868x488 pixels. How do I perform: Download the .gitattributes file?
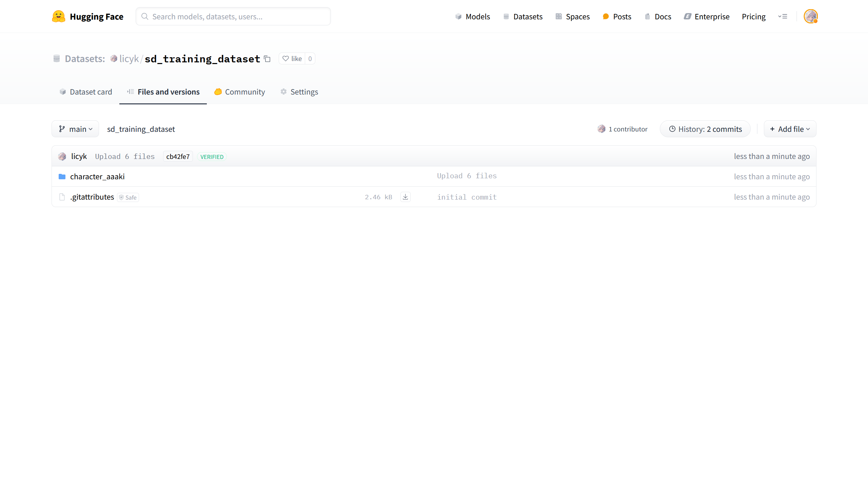pyautogui.click(x=405, y=197)
